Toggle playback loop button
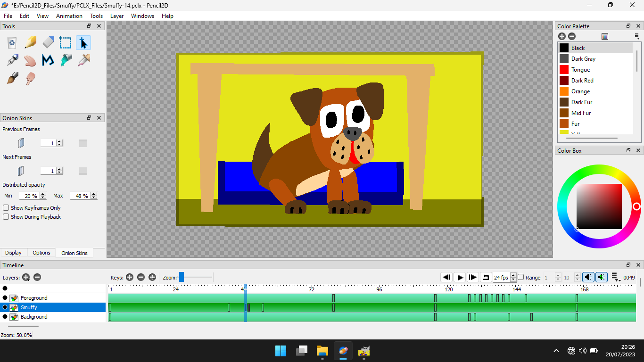 pyautogui.click(x=486, y=277)
